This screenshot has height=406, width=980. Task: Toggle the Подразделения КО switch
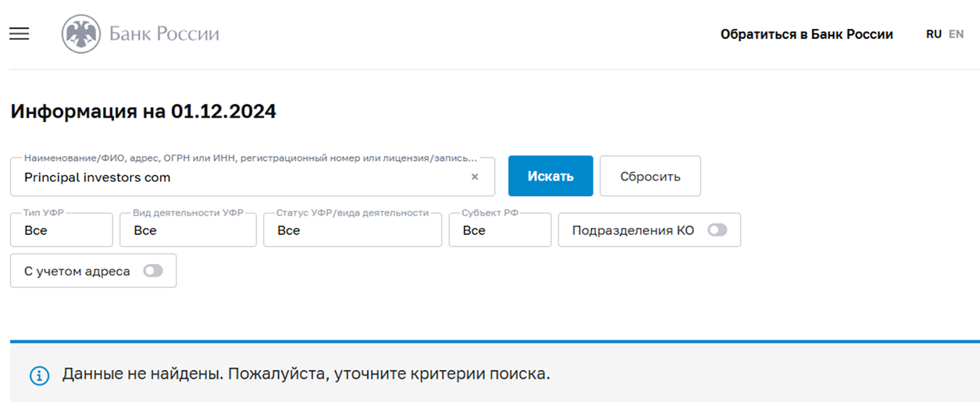point(717,230)
